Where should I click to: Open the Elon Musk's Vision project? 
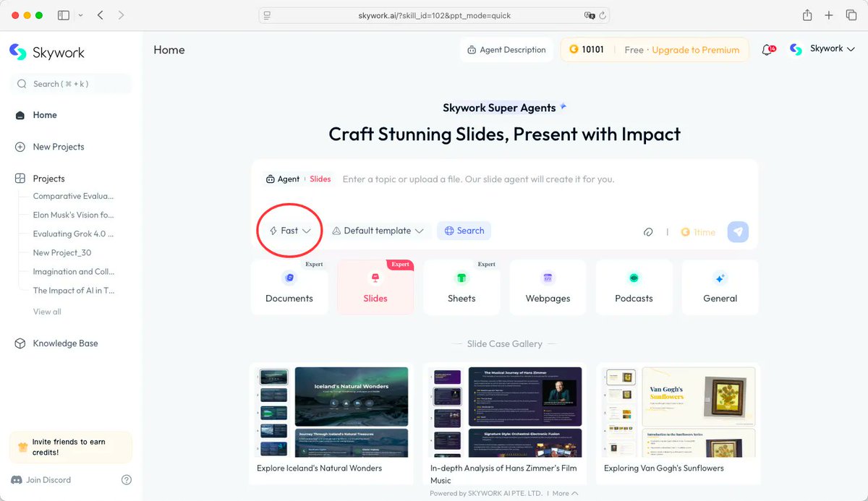73,215
